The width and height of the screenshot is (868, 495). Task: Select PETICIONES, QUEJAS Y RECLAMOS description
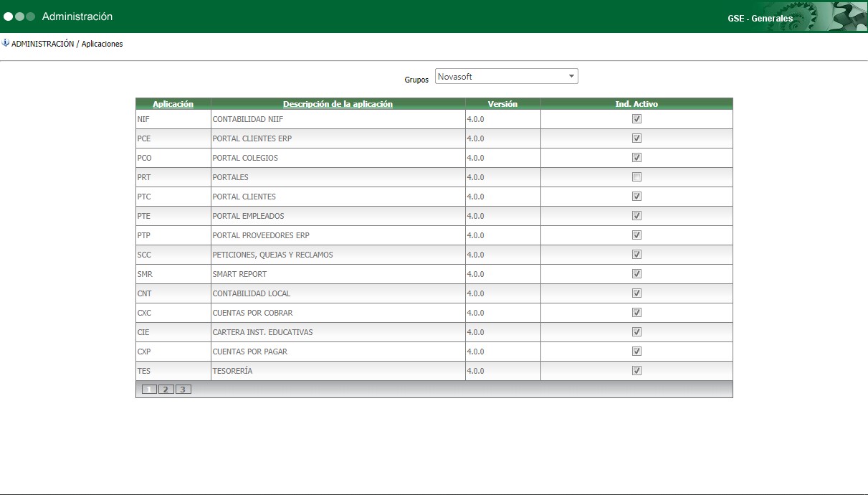[x=273, y=255]
